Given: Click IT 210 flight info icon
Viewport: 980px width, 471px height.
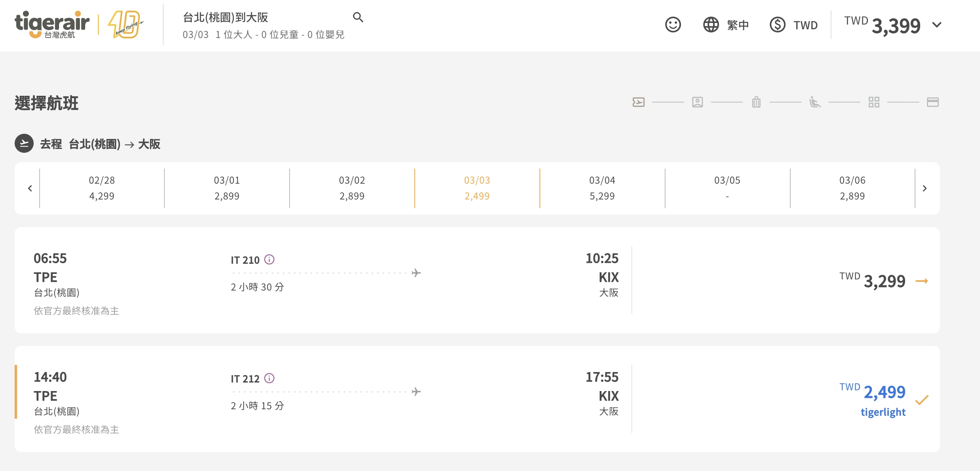Looking at the screenshot, I should coord(269,260).
